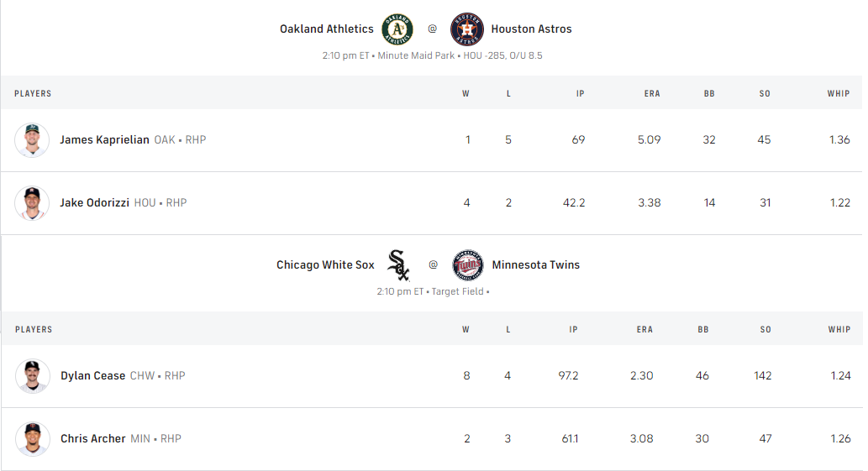
Task: Select the Minnesota Twins team name
Action: tap(535, 265)
